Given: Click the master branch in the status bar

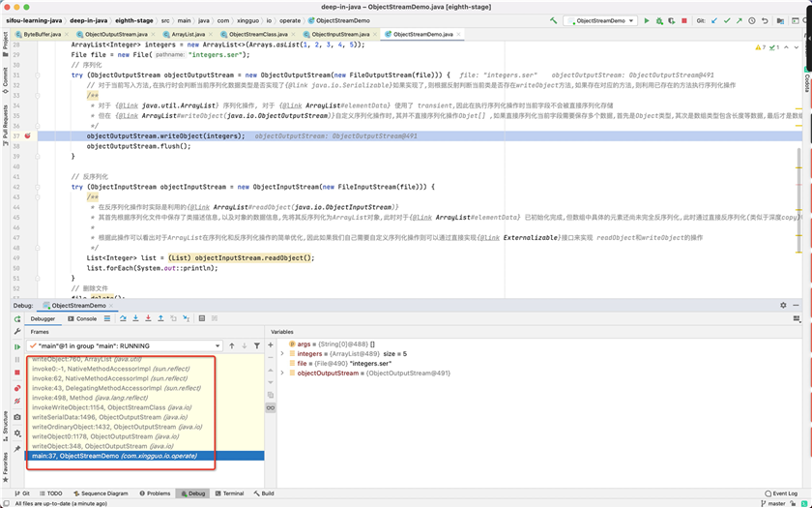Looking at the screenshot, I should click(x=773, y=503).
